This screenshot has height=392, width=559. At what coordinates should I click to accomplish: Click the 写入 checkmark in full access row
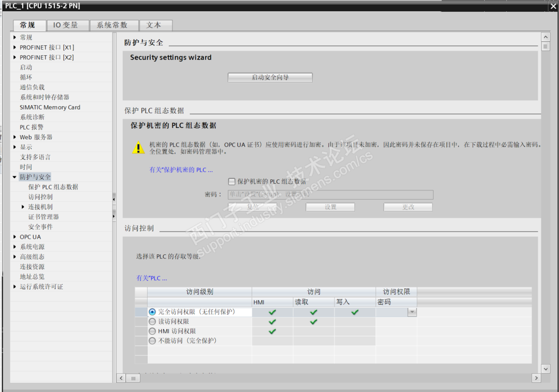click(355, 312)
